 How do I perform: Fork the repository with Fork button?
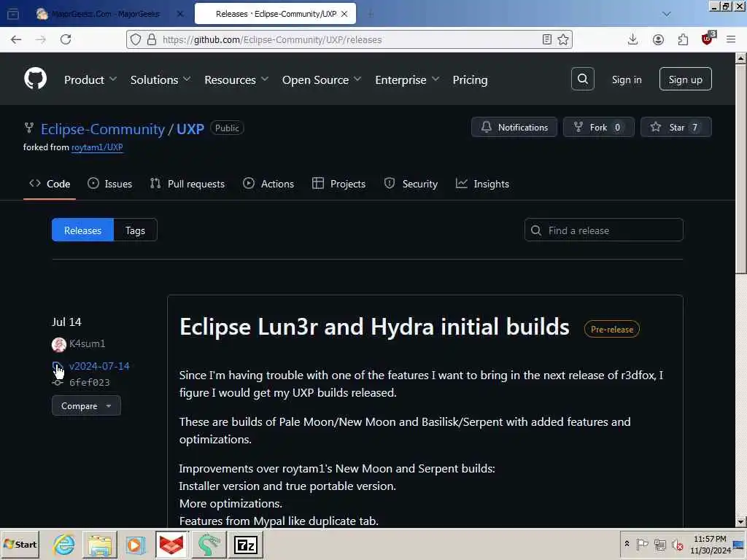tap(599, 127)
